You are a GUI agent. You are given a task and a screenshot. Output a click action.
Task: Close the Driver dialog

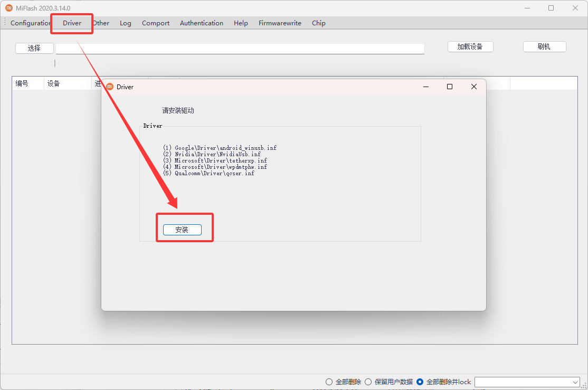(474, 87)
